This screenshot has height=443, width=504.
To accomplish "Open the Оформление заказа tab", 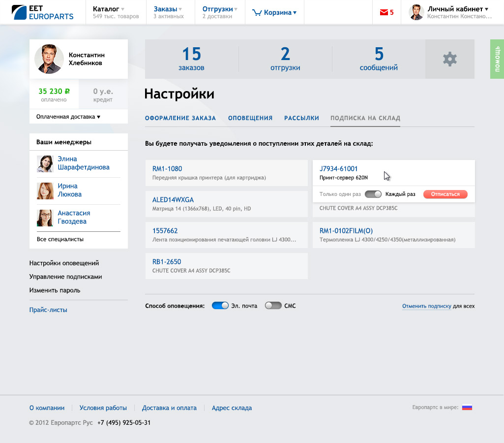I will [x=180, y=118].
